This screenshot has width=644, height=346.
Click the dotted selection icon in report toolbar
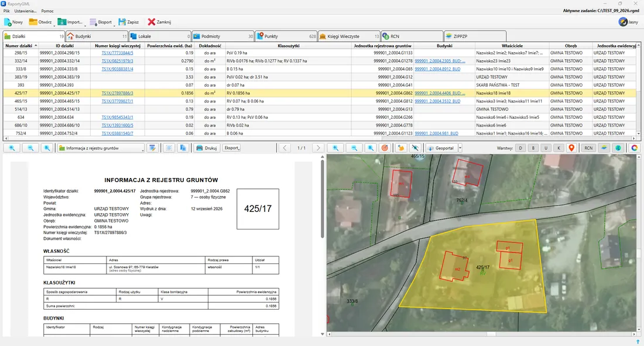coord(169,148)
